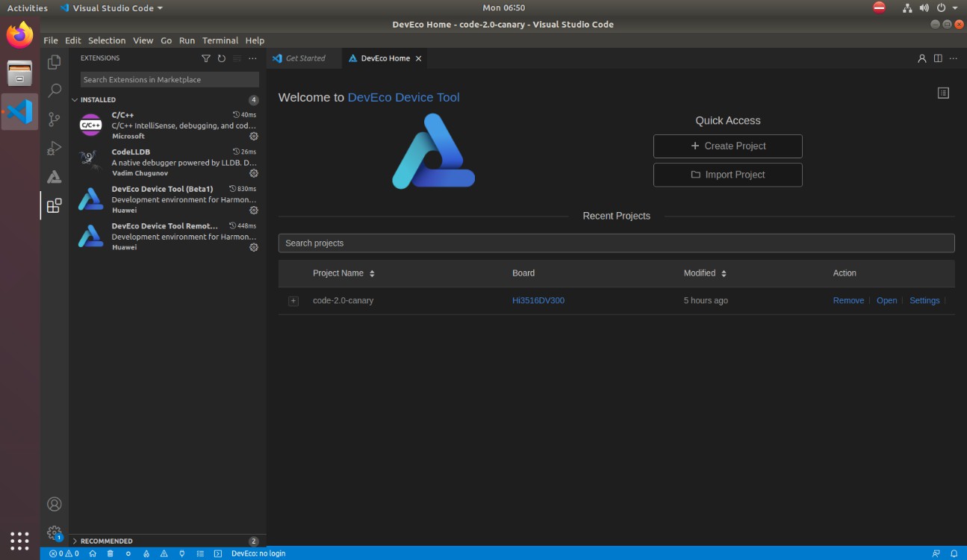
Task: Remove the code-2.0-canary project
Action: click(x=848, y=301)
